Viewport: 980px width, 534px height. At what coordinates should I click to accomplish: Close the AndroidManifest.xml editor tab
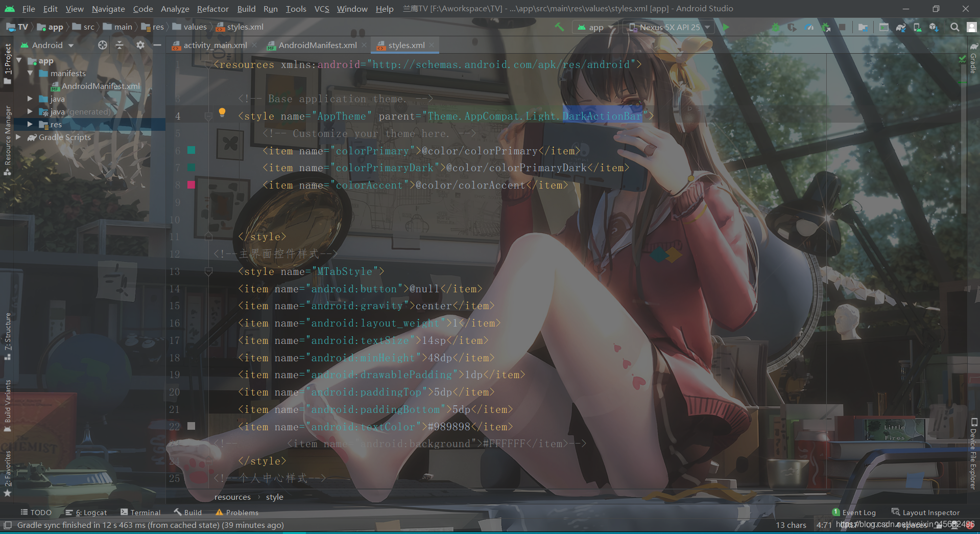[364, 45]
